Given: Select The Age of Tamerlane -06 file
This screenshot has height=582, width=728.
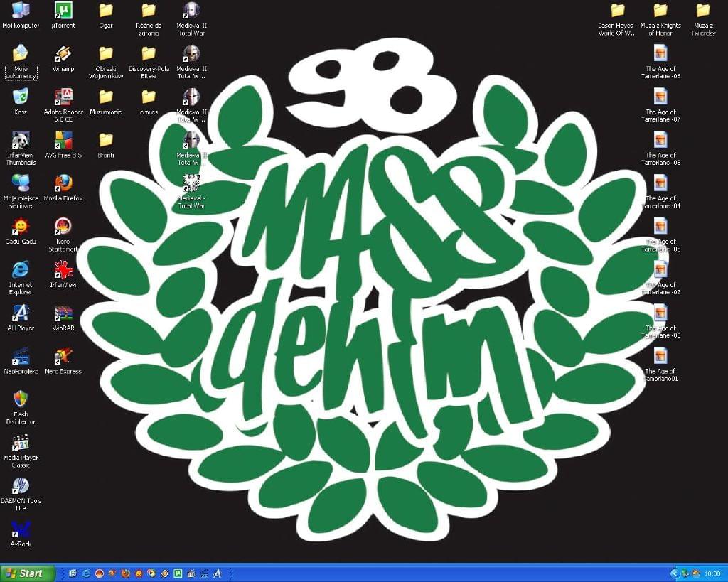Looking at the screenshot, I should (x=660, y=54).
